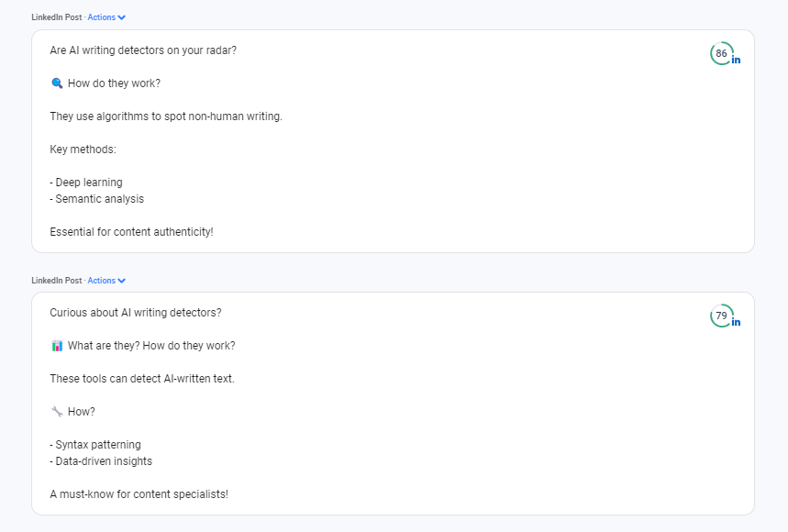Image resolution: width=788 pixels, height=532 pixels.
Task: Open Actions dropdown for the first LinkedIn post
Action: point(102,17)
